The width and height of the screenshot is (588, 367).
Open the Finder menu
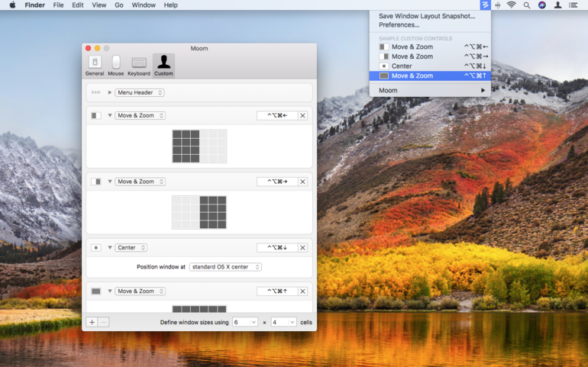pyautogui.click(x=35, y=5)
